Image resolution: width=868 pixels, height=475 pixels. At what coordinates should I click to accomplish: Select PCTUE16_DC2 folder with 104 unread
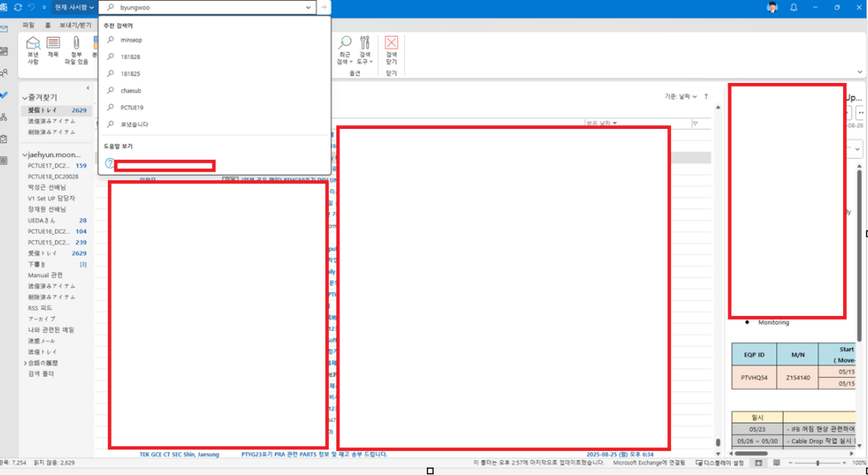[55, 231]
